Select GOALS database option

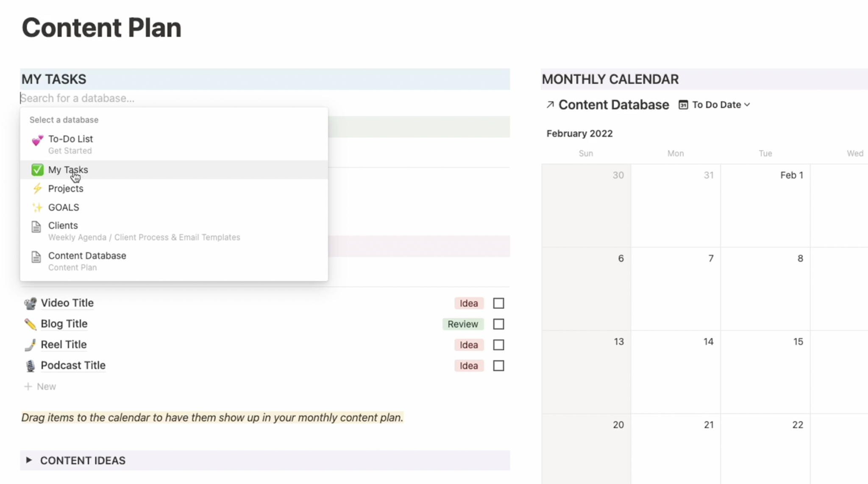pos(64,207)
